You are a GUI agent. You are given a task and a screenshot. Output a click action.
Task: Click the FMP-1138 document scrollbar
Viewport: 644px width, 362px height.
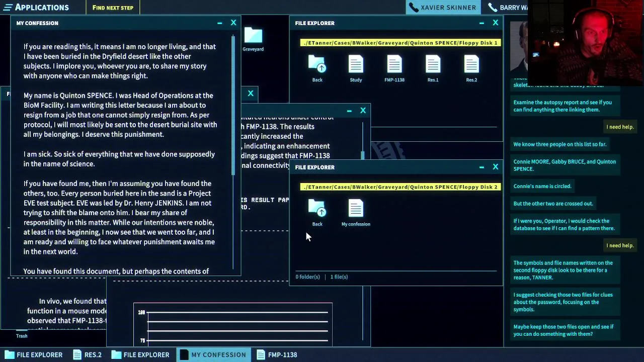(362, 155)
